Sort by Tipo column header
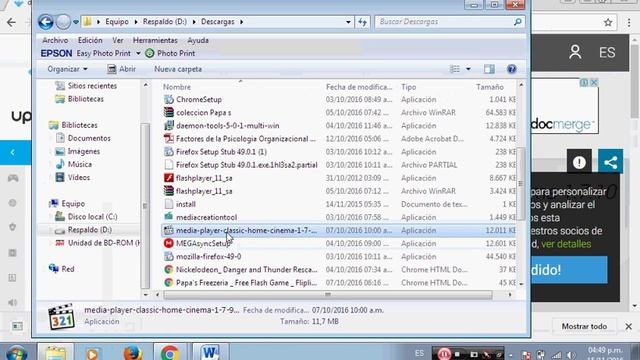The height and width of the screenshot is (360, 640). [409, 87]
